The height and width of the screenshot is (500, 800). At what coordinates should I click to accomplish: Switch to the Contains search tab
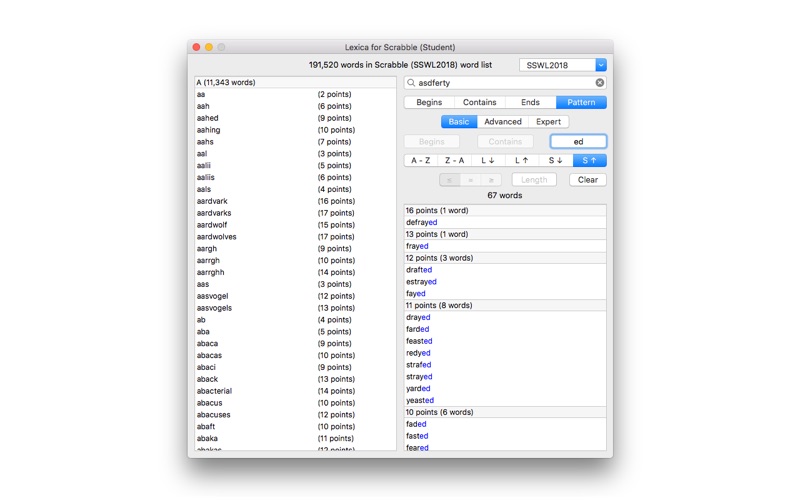pos(480,102)
